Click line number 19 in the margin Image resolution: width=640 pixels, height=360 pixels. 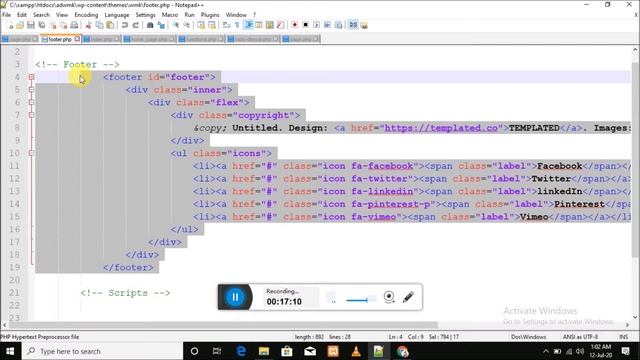coord(14,267)
